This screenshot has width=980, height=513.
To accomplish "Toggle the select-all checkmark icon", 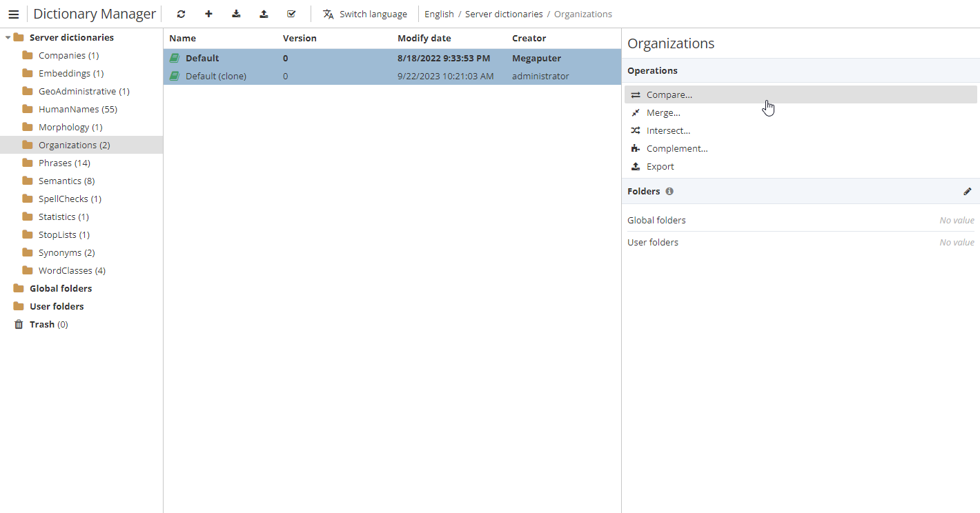I will (291, 14).
